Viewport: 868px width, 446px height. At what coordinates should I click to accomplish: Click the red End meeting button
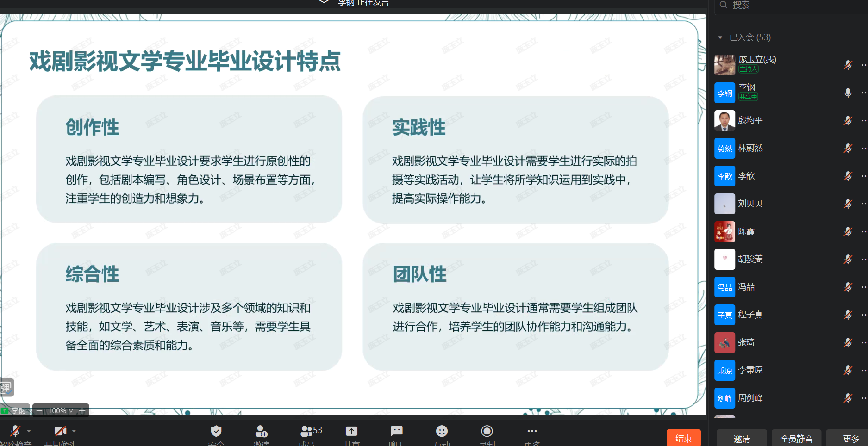pyautogui.click(x=684, y=438)
